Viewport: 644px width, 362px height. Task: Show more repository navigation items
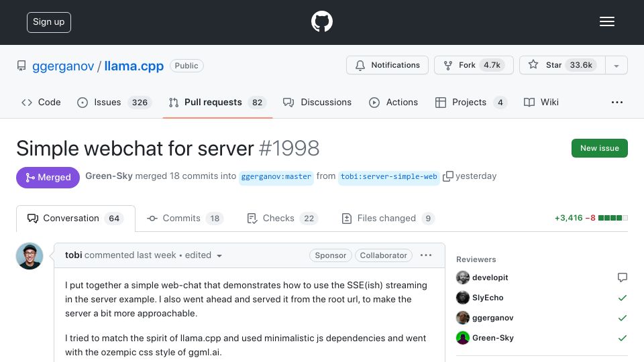click(x=617, y=102)
